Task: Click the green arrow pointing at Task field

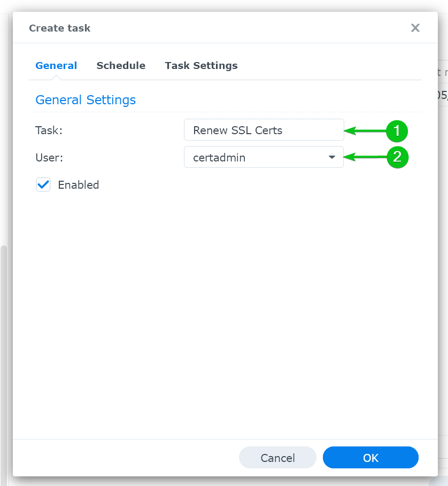Action: tap(365, 131)
